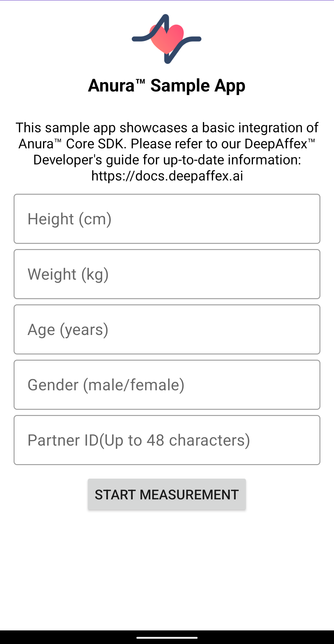
Task: Tap the "Anura™ Sample App" title
Action: (x=167, y=86)
